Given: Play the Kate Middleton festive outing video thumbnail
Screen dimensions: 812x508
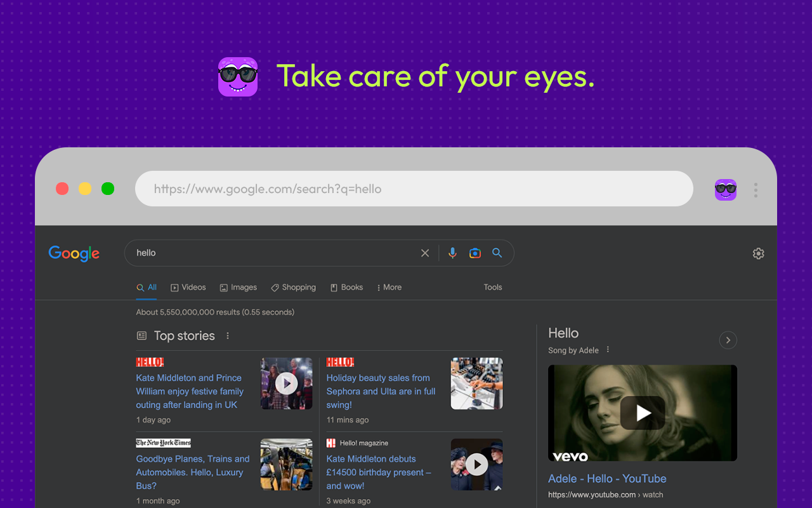Looking at the screenshot, I should point(287,384).
